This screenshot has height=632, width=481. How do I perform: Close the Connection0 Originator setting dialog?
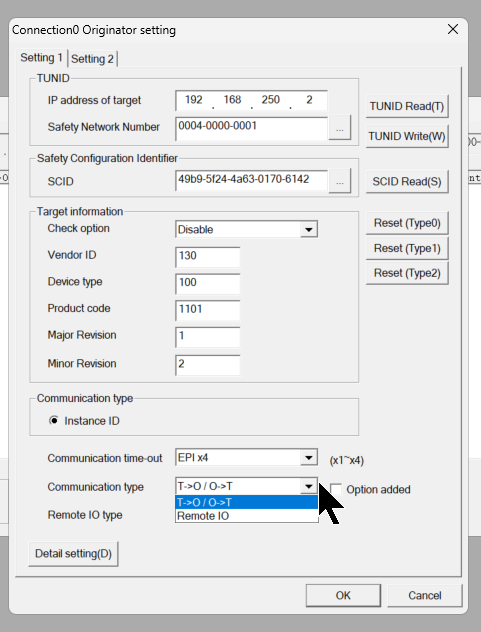(x=453, y=29)
